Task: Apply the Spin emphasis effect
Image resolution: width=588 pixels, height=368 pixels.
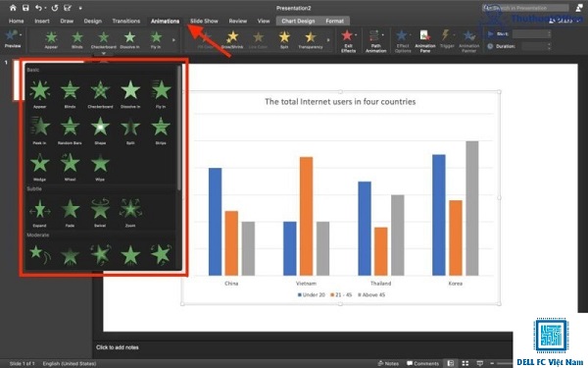Action: pos(284,40)
